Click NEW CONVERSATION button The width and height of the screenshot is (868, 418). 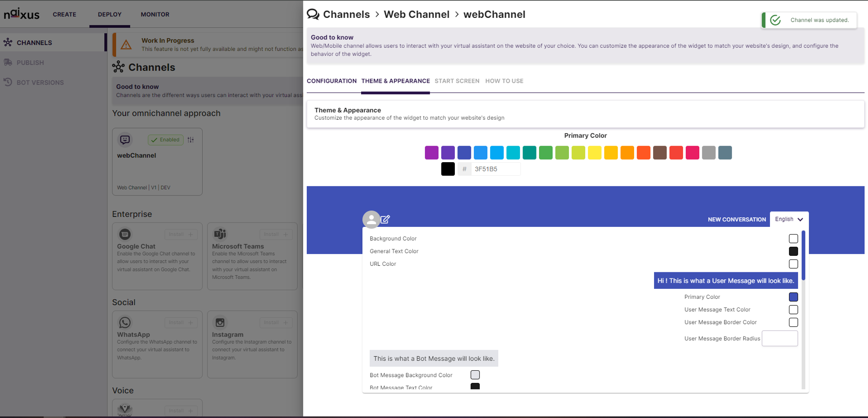pyautogui.click(x=737, y=219)
